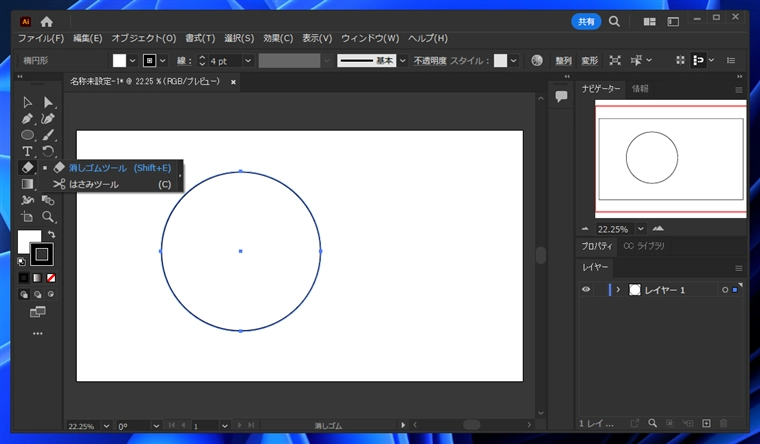Pick はさみツール from the flyout

click(x=93, y=184)
